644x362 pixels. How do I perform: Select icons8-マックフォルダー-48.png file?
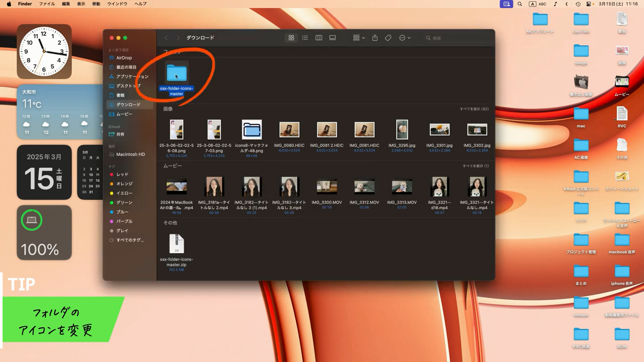tap(252, 130)
